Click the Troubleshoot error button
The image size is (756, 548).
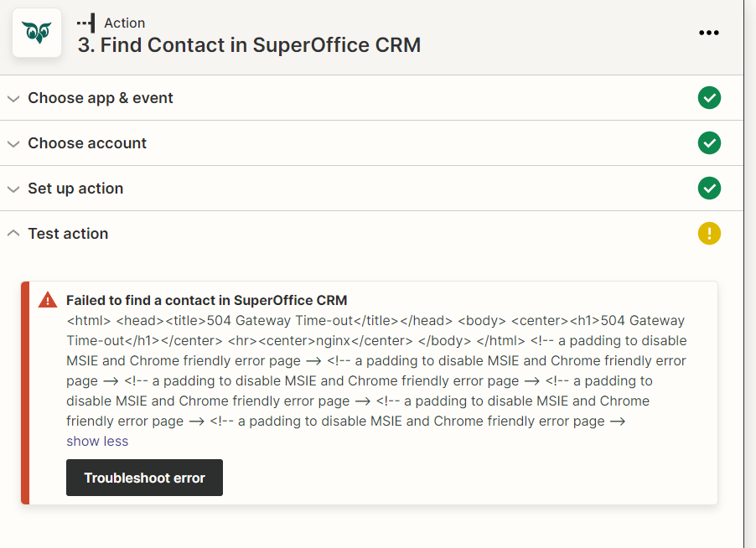tap(144, 478)
